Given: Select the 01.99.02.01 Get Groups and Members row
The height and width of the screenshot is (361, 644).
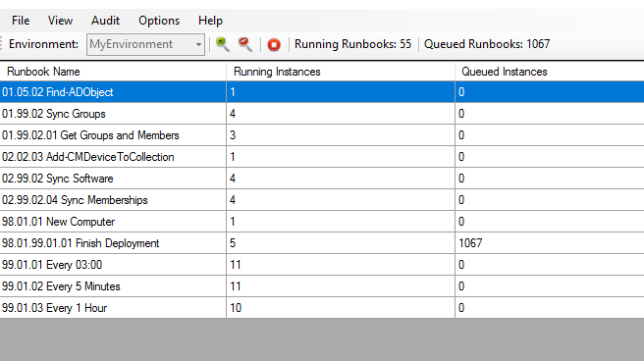Looking at the screenshot, I should tap(322, 135).
